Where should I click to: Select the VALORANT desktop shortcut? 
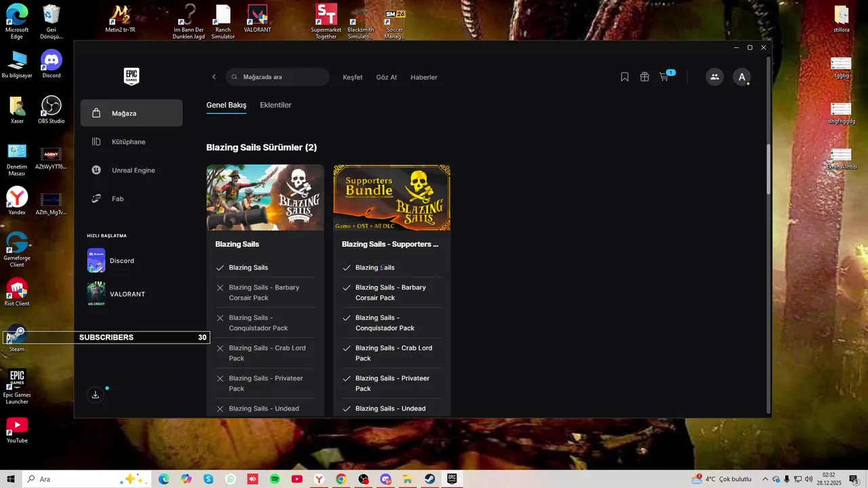tap(258, 19)
